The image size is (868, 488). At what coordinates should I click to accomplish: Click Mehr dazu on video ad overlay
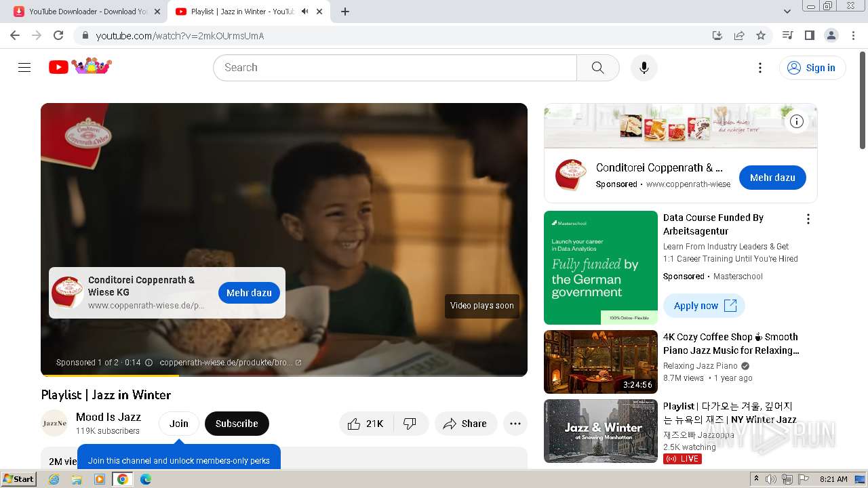click(249, 293)
